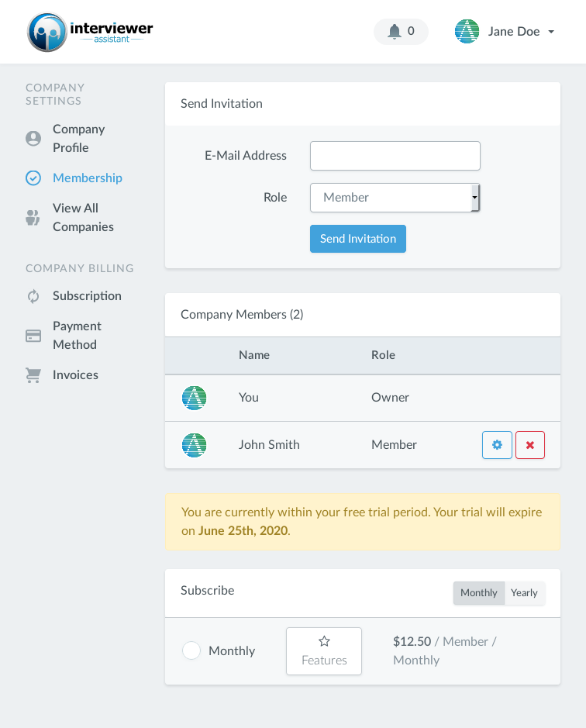586x728 pixels.
Task: Click the Interviewer Assistant logo
Action: tap(90, 33)
